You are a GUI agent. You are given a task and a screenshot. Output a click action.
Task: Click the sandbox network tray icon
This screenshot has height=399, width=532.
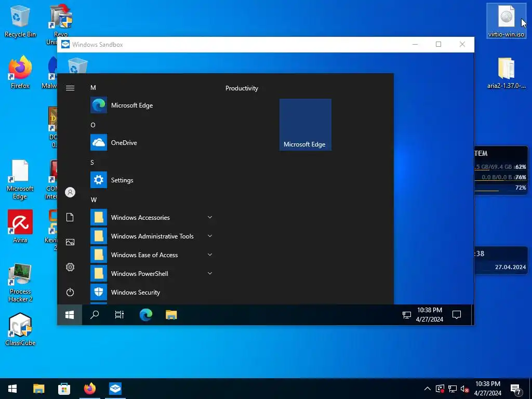point(406,315)
